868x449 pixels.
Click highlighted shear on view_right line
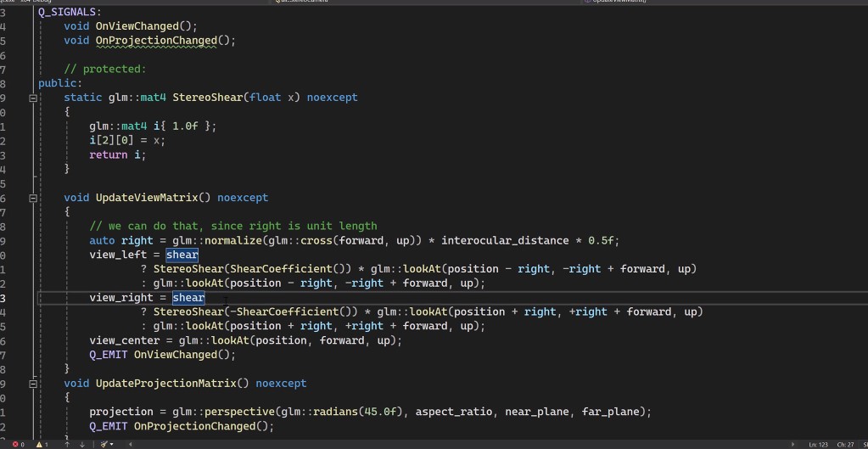188,298
